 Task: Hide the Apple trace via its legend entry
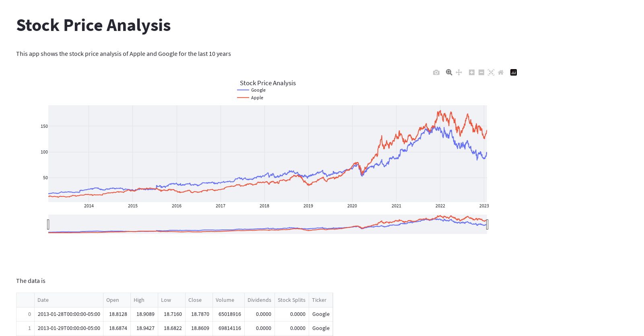point(257,98)
